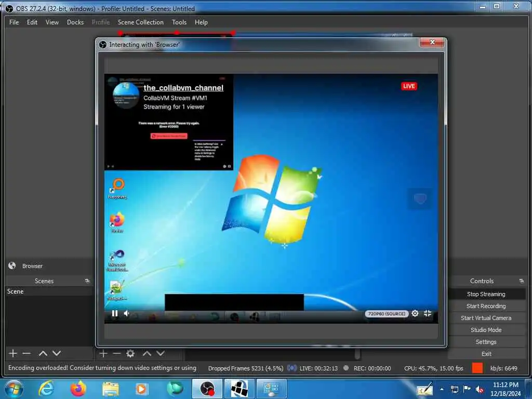Exit fullscreen in the stream player
The width and height of the screenshot is (532, 399).
(428, 313)
